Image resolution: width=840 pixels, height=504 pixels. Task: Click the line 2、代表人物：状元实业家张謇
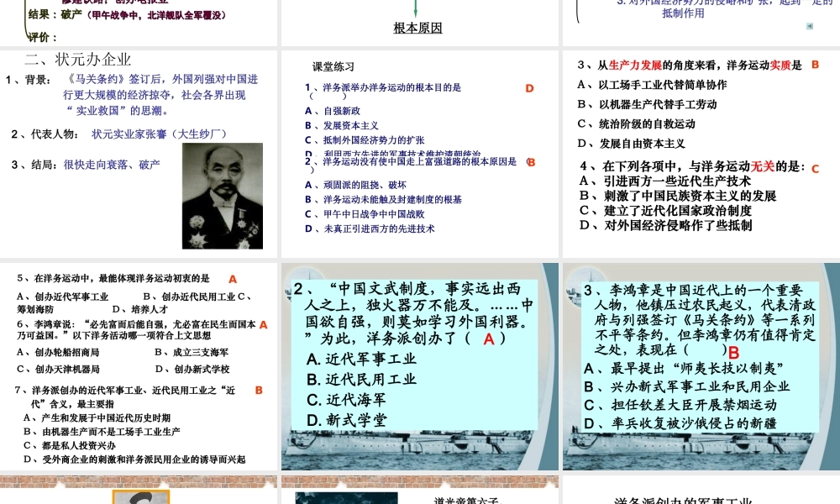[x=119, y=134]
